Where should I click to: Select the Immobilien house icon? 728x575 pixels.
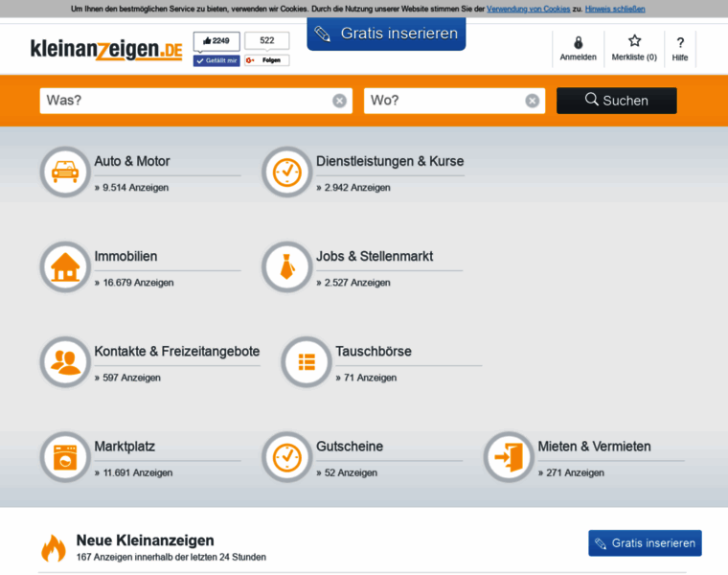click(x=65, y=267)
